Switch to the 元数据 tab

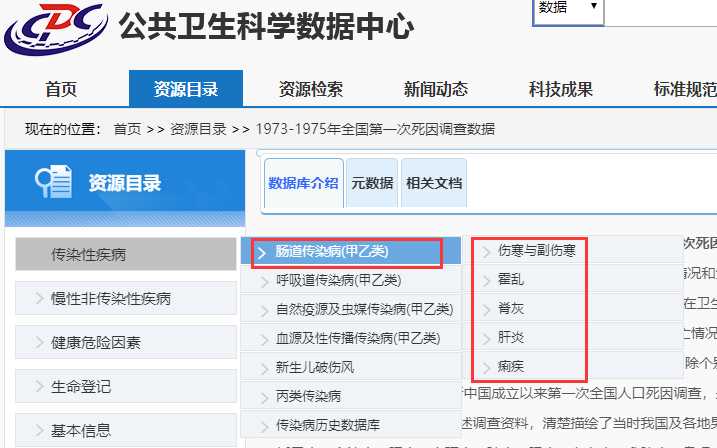tap(372, 183)
